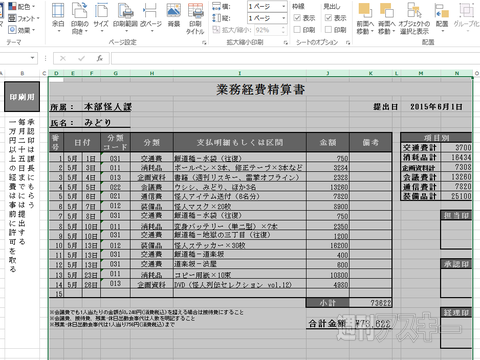This screenshot has width=480, height=360.
Task: Open 拡大縮小印刷 dialog launcher
Action: coord(286,43)
